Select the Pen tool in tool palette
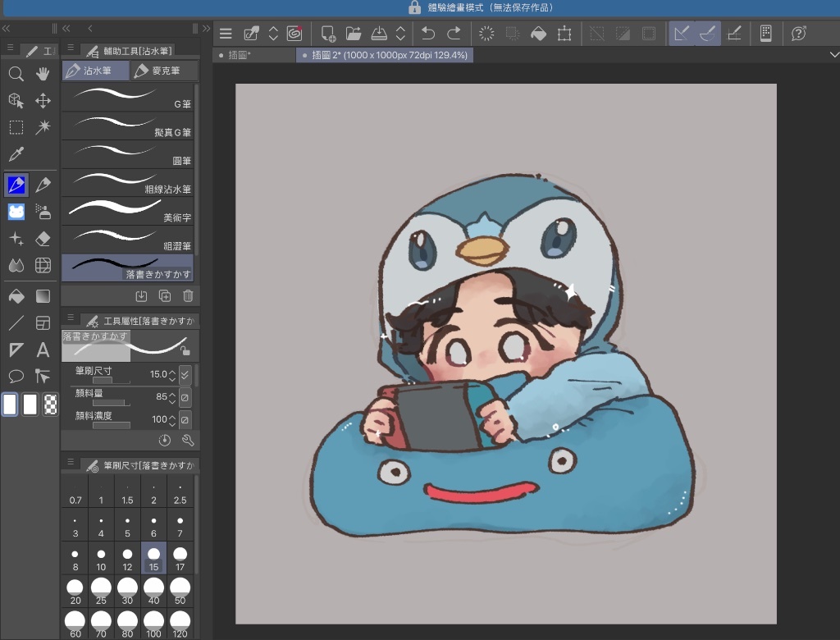The width and height of the screenshot is (840, 640). 16,185
